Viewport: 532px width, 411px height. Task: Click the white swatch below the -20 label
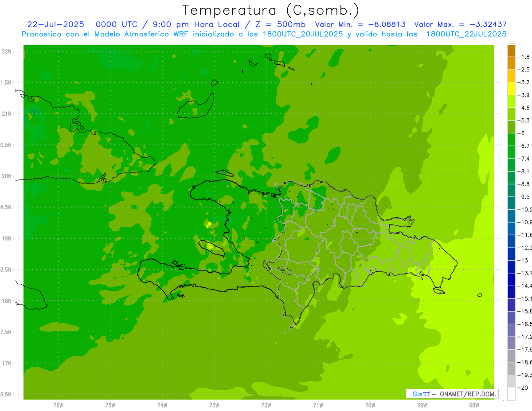[x=511, y=394]
